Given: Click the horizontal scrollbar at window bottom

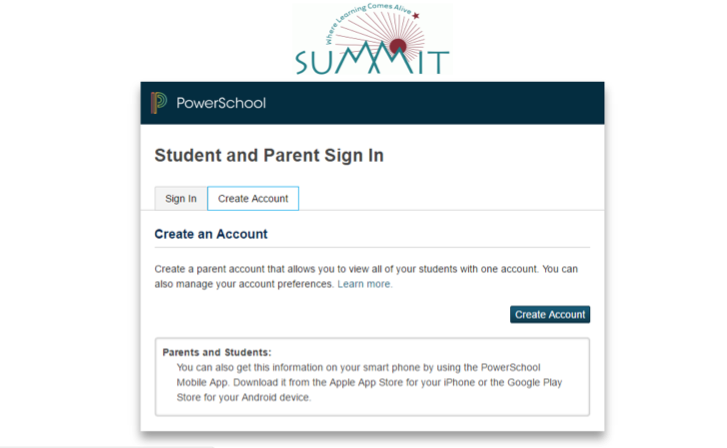Looking at the screenshot, I should pyautogui.click(x=107, y=447).
